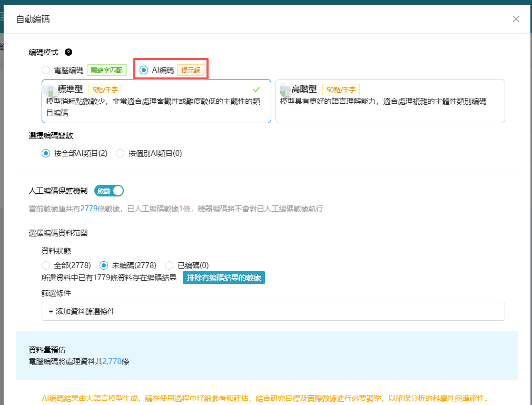Click the orange 提示詞 tag
This screenshot has width=532, height=405.
[191, 70]
